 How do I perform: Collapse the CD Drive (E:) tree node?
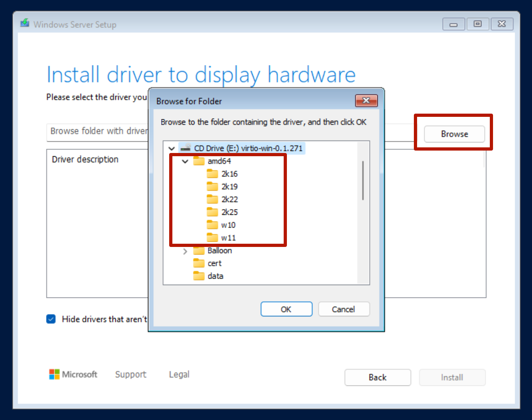172,149
